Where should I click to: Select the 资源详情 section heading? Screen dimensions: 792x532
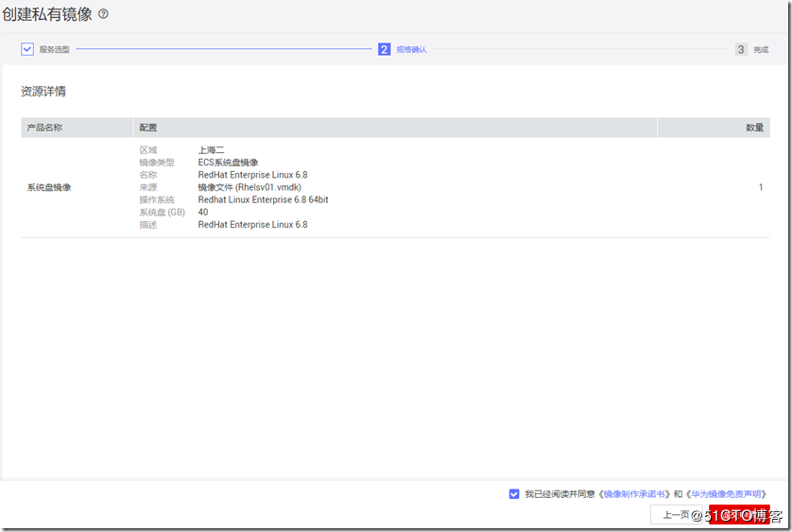tap(43, 92)
